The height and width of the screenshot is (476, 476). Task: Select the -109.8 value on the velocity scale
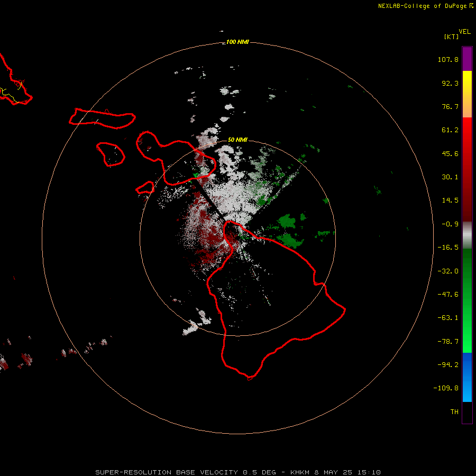click(446, 388)
